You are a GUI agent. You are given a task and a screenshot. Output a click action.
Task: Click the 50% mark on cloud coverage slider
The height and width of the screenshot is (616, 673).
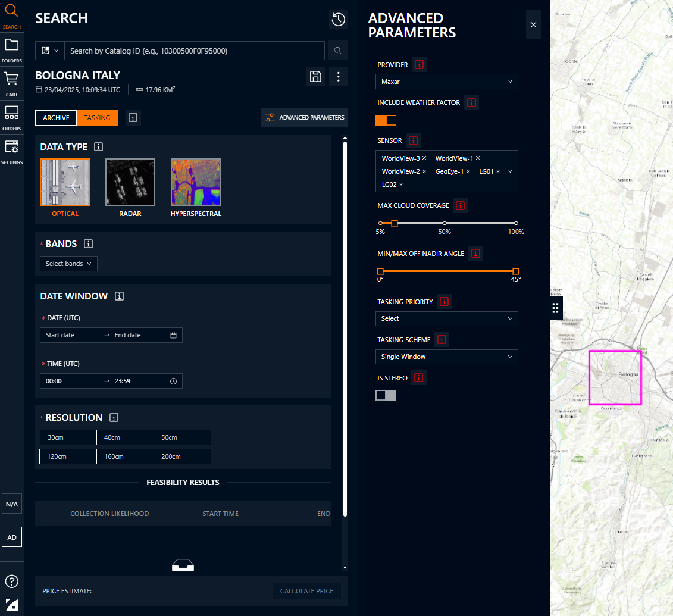(x=445, y=223)
